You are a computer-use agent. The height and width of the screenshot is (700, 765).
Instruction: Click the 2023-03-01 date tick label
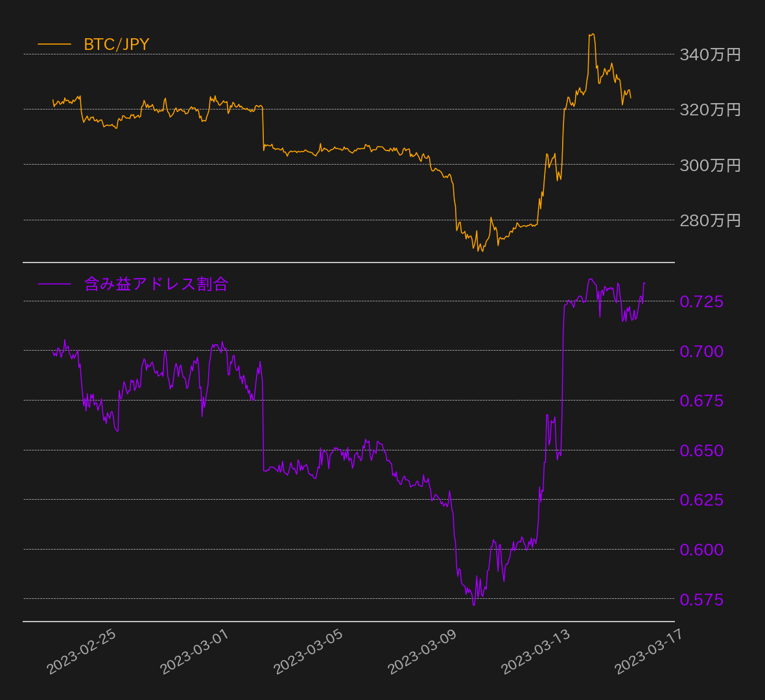(195, 651)
